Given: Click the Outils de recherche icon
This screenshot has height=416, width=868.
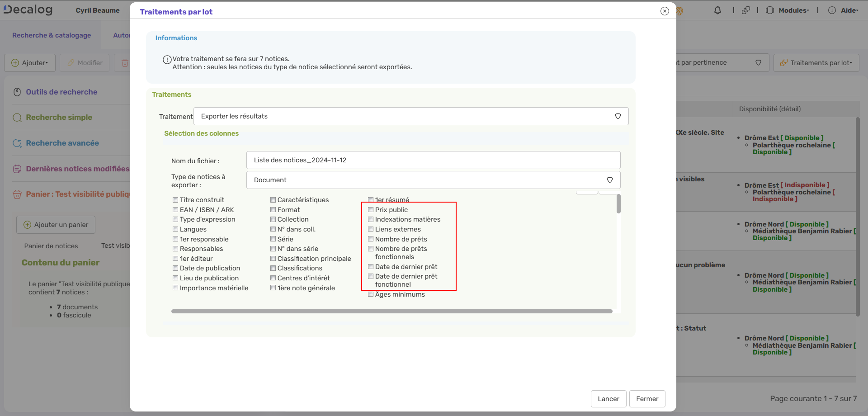Looking at the screenshot, I should pyautogui.click(x=17, y=92).
